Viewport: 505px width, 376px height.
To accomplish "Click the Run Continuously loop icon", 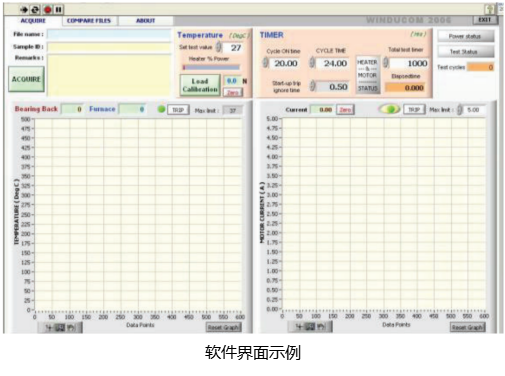I will click(x=35, y=10).
